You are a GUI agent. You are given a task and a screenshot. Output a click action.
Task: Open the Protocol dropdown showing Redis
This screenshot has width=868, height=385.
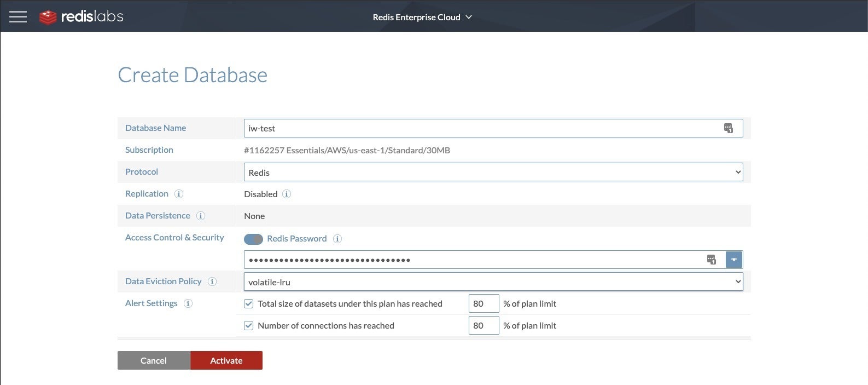click(493, 172)
